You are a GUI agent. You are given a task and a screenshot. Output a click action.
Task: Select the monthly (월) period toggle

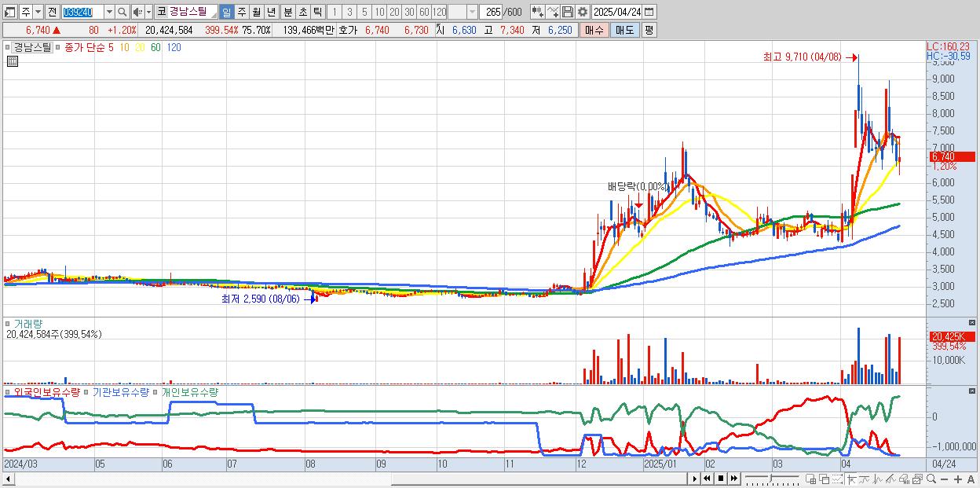coord(256,12)
